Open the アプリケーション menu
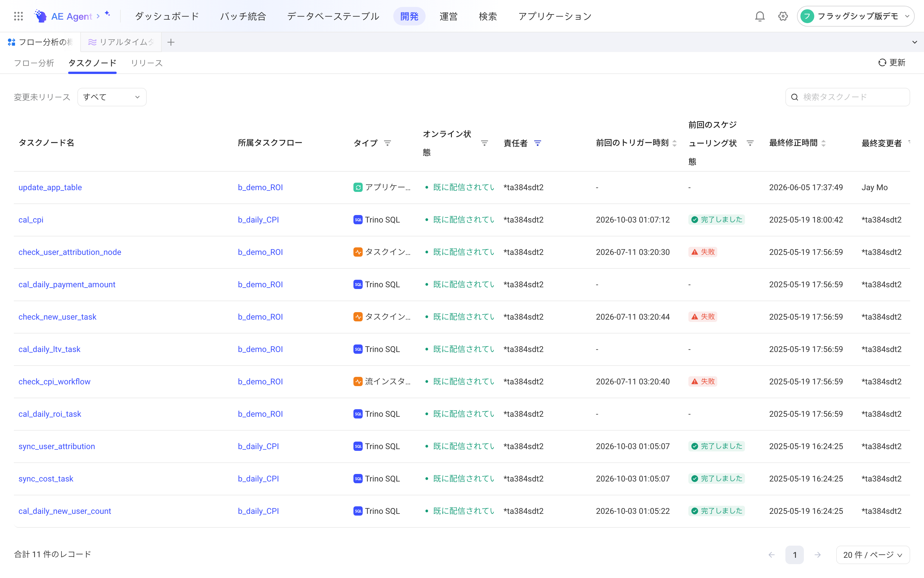The height and width of the screenshot is (578, 924). [555, 16]
